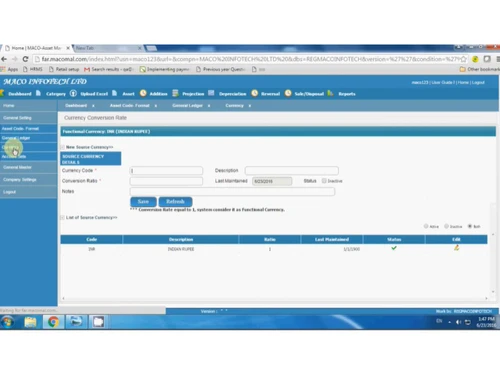500x375 pixels.
Task: Click the edit pencil for INR row
Action: tap(456, 248)
